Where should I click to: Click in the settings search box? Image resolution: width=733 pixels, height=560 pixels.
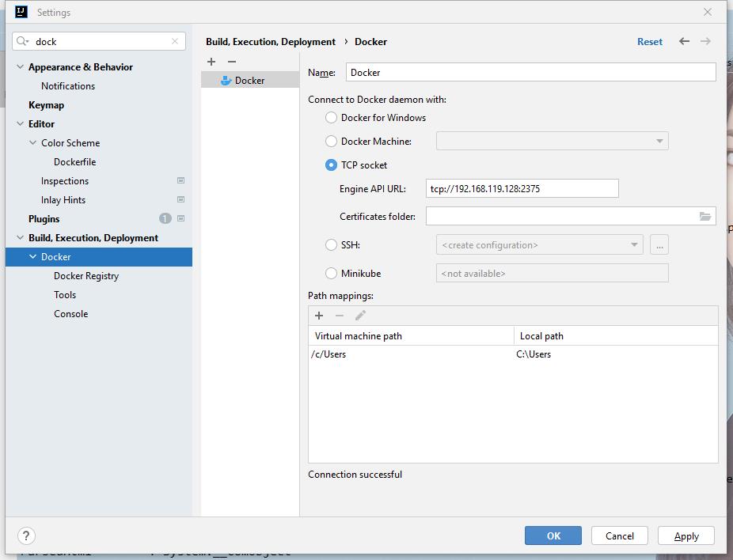pos(99,42)
